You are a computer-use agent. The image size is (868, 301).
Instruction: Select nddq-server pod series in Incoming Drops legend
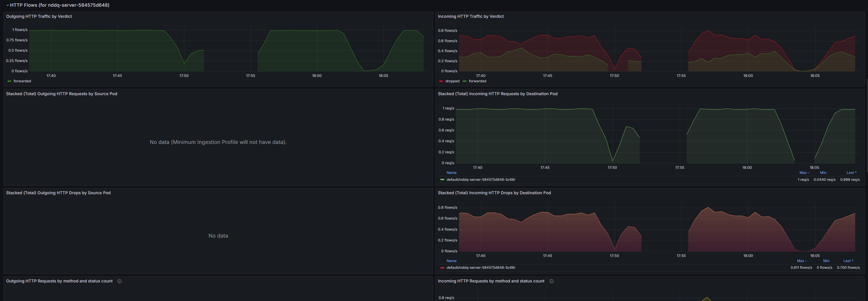(481, 268)
